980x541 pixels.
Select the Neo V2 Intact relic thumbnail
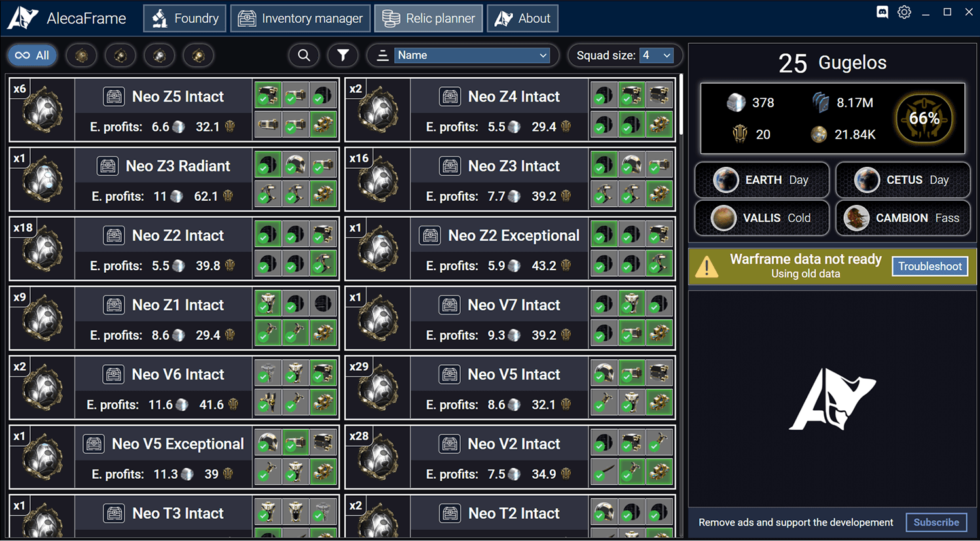coord(378,457)
